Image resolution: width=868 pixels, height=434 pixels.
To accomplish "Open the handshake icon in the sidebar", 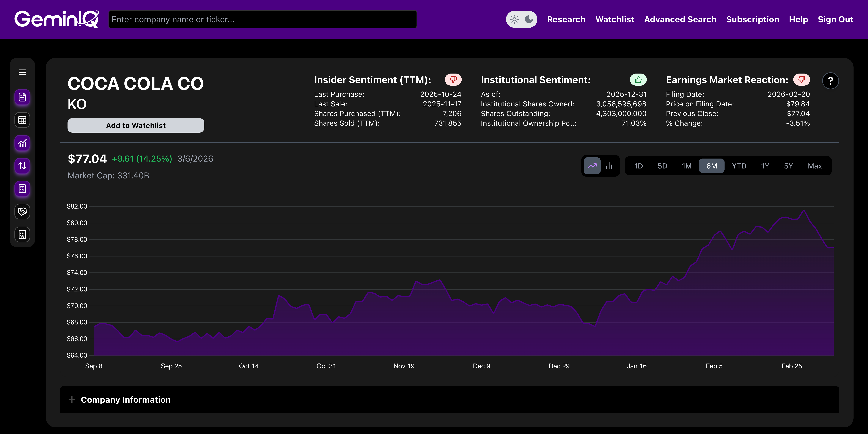I will pos(22,212).
